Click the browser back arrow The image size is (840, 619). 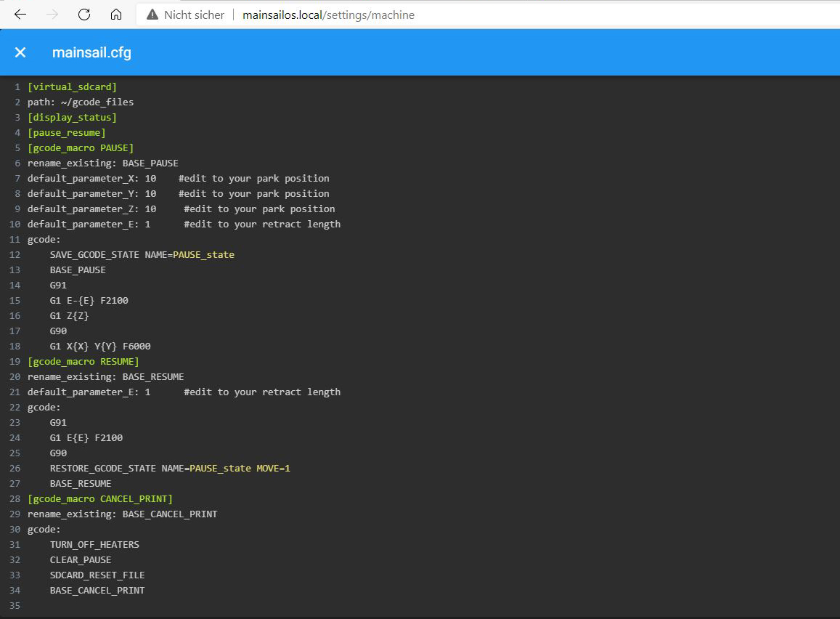pyautogui.click(x=20, y=15)
